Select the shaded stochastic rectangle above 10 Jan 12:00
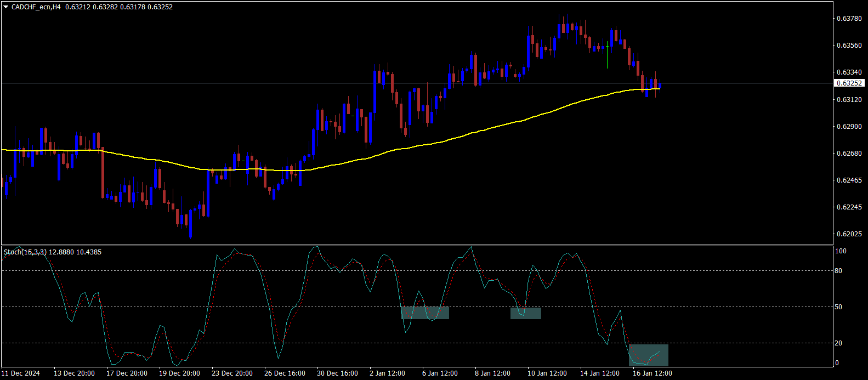Screen dimensions: 868x380 (526, 313)
